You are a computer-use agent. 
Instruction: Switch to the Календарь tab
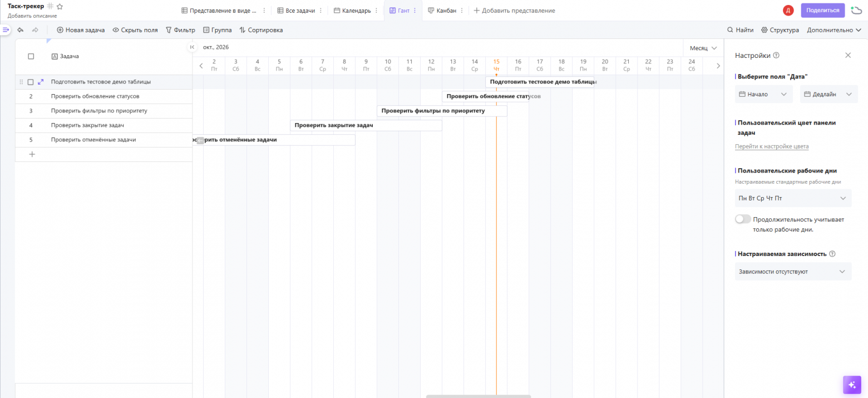(x=352, y=11)
